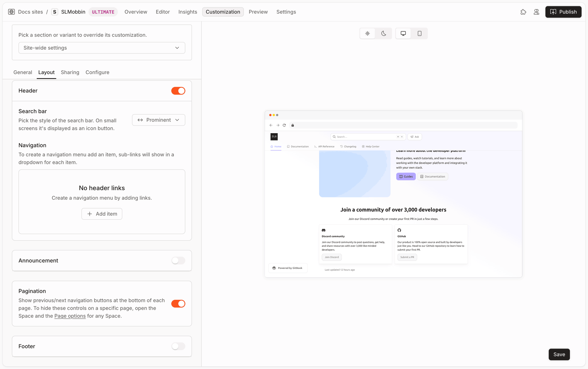Click the preview browser forward arrow

278,125
